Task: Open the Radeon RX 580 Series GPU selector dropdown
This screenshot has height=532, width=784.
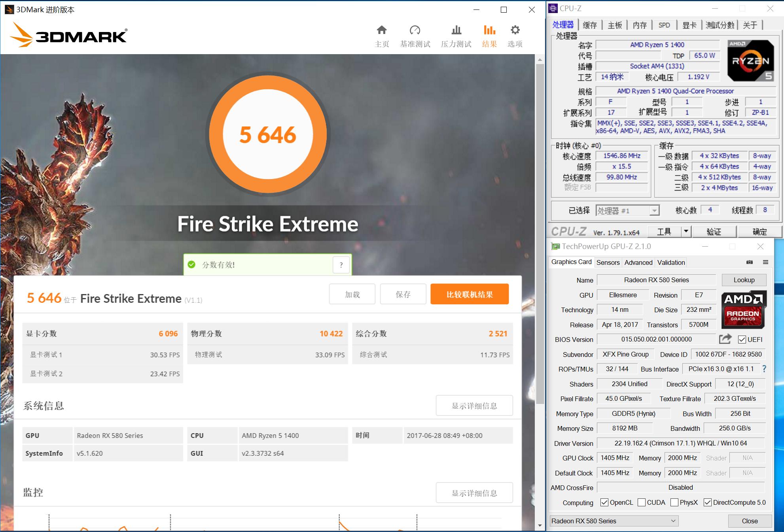Action: (x=614, y=521)
